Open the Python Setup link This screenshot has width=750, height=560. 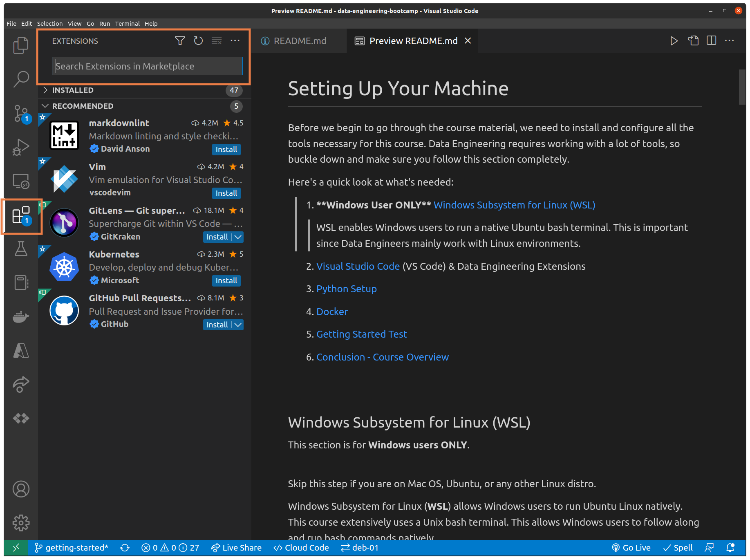coord(346,289)
